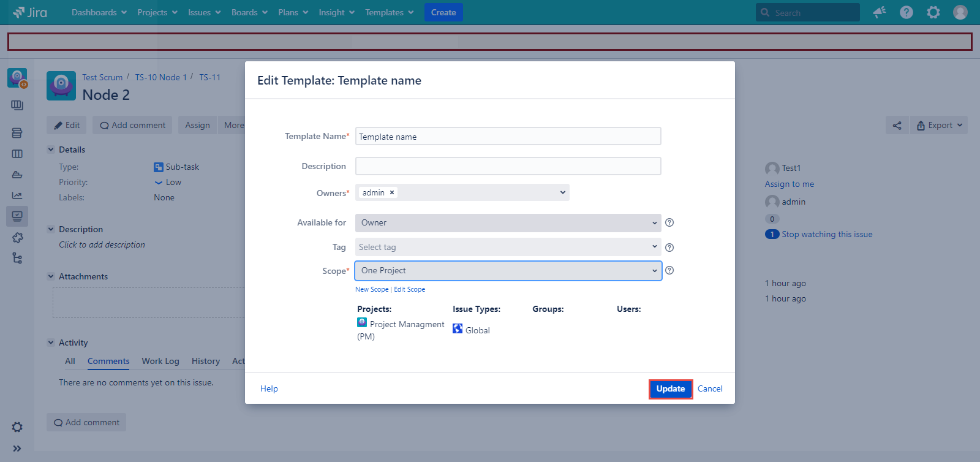
Task: Open the Owners dropdown arrow
Action: point(562,192)
